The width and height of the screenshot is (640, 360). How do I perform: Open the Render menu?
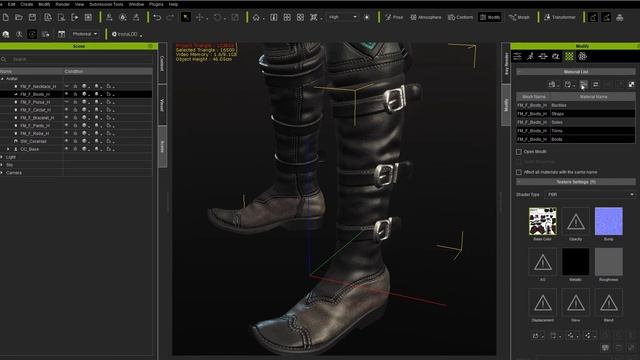click(x=62, y=4)
